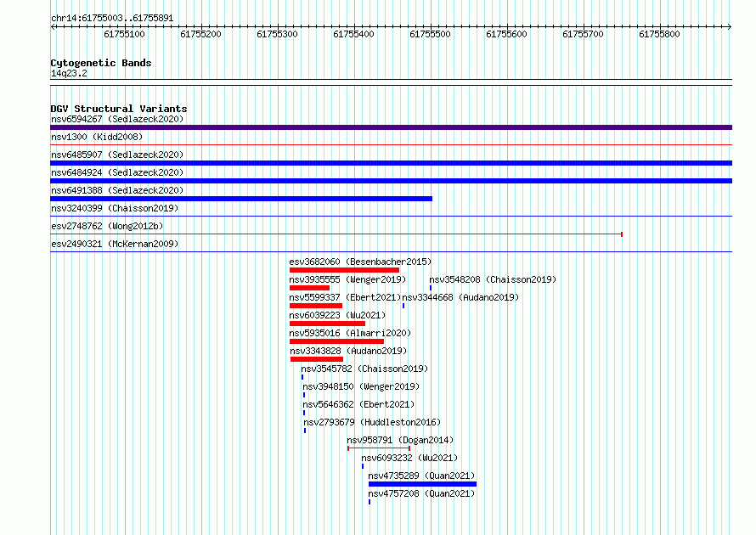Open the nsv6594267 (Sedlazeck2020) variant label

[117, 119]
